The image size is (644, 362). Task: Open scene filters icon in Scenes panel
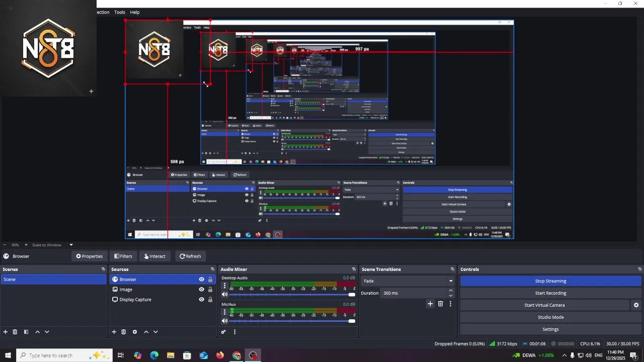point(26,332)
